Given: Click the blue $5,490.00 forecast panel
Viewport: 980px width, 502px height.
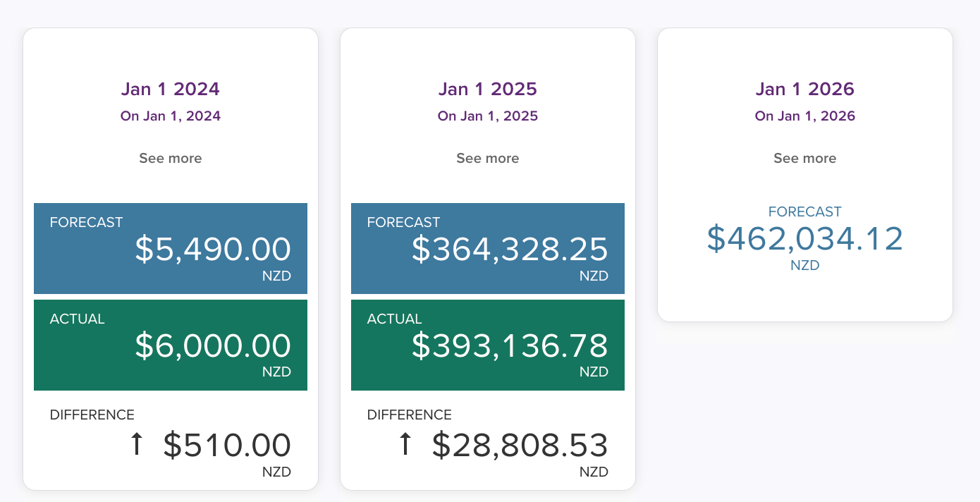Looking at the screenshot, I should tap(171, 248).
